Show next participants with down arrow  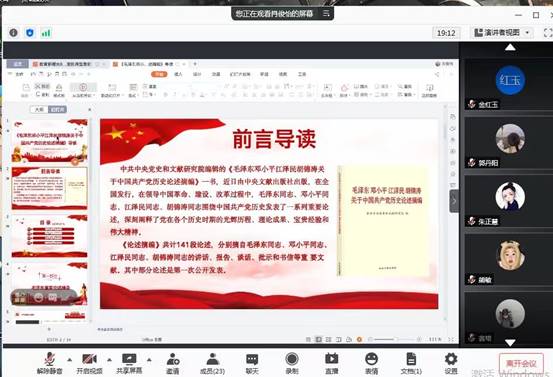[x=510, y=342]
